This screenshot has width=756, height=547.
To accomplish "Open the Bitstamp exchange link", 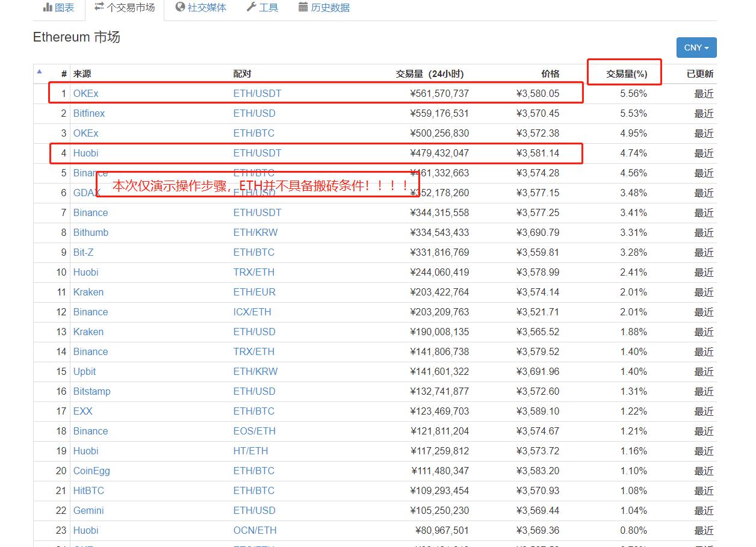I will tap(91, 391).
